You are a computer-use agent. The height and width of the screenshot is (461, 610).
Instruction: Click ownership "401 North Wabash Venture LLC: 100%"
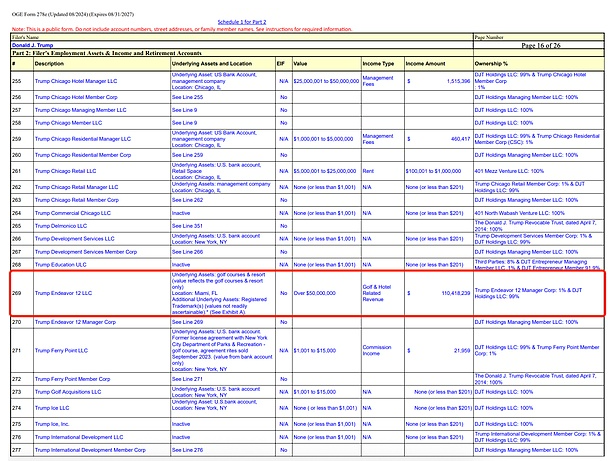point(519,213)
